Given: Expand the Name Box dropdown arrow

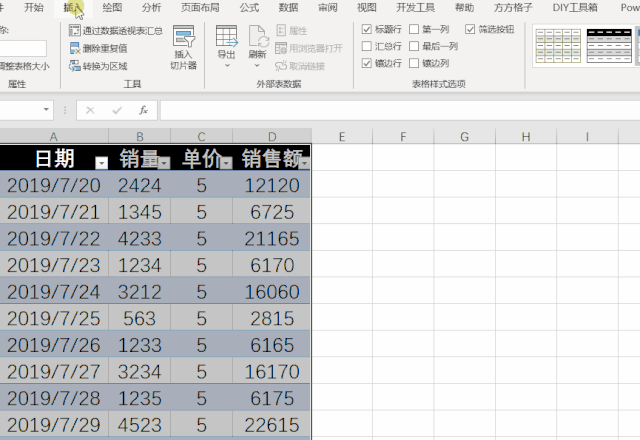Looking at the screenshot, I should (46, 109).
